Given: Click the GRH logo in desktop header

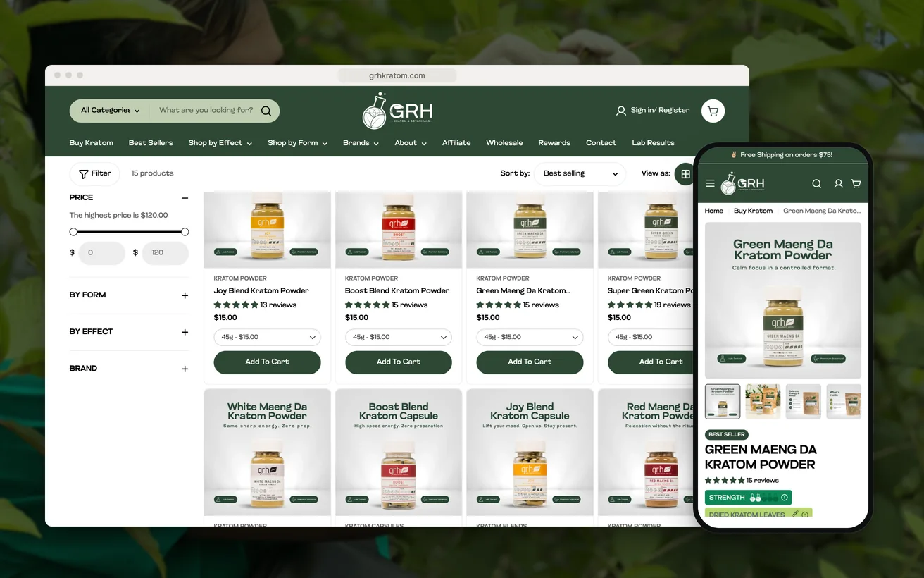Looking at the screenshot, I should point(397,111).
